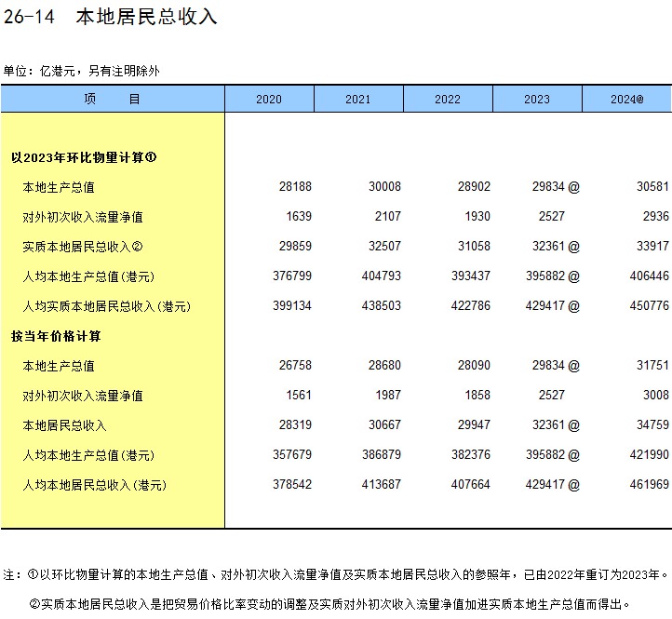Select the cell with value 31058
The width and height of the screenshot is (672, 619).
click(x=474, y=247)
